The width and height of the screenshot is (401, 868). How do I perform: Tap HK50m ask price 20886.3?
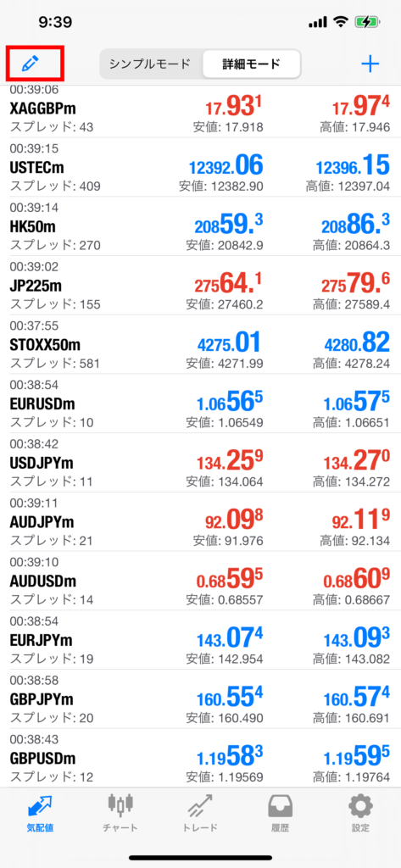click(355, 225)
